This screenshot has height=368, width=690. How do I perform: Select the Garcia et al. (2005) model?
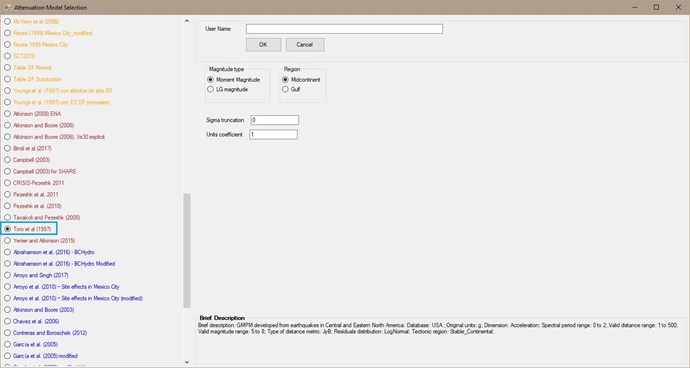coord(31,344)
